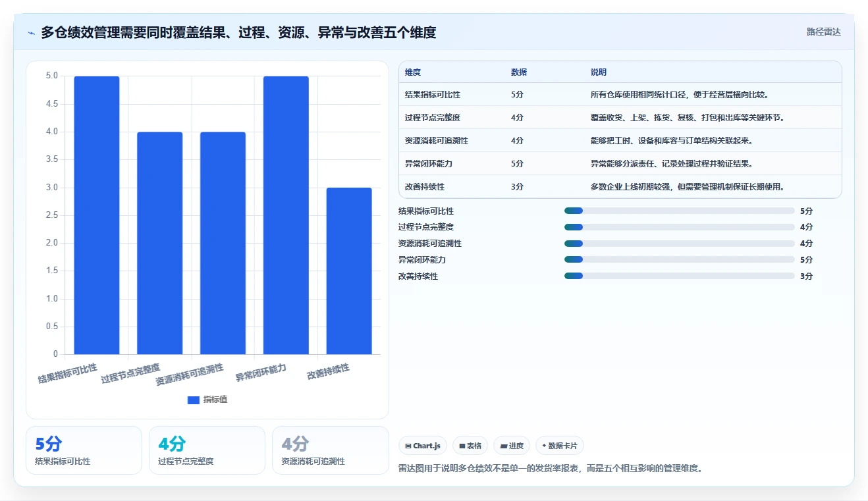This screenshot has height=501, width=868.
Task: Click the 异常闭环能力 bar in chart
Action: pos(286,215)
